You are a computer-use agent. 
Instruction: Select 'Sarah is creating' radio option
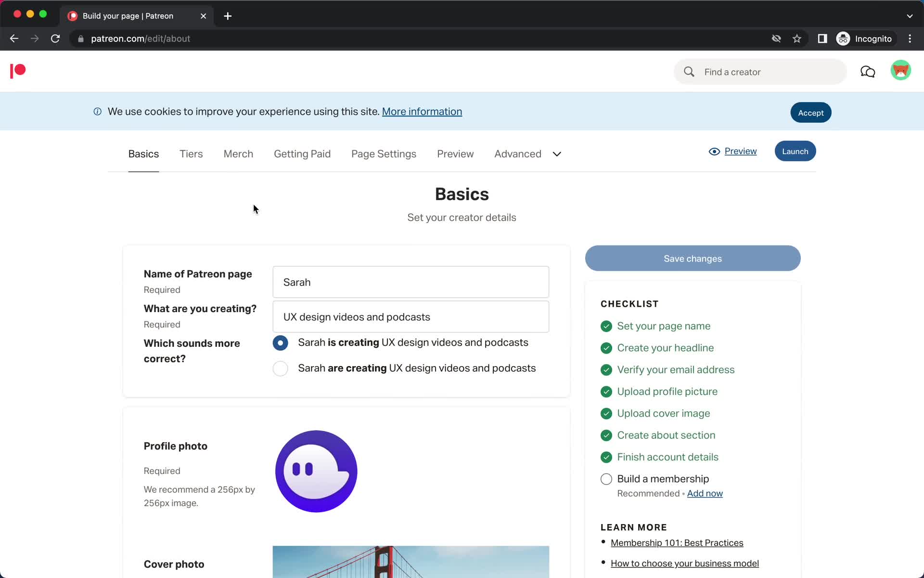pos(281,343)
